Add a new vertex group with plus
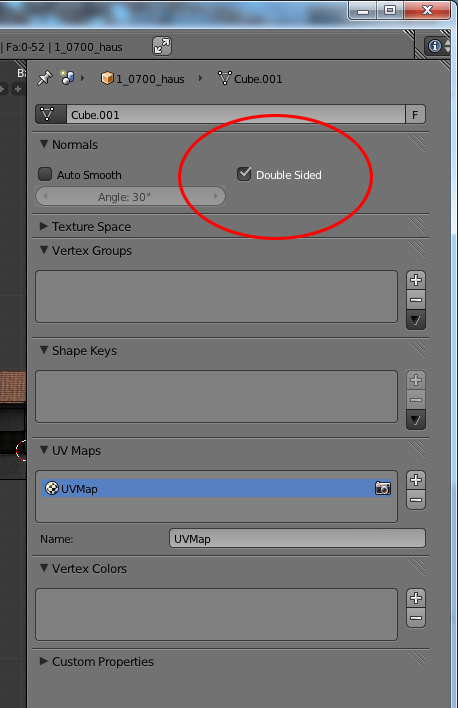This screenshot has width=458, height=708. click(x=416, y=280)
